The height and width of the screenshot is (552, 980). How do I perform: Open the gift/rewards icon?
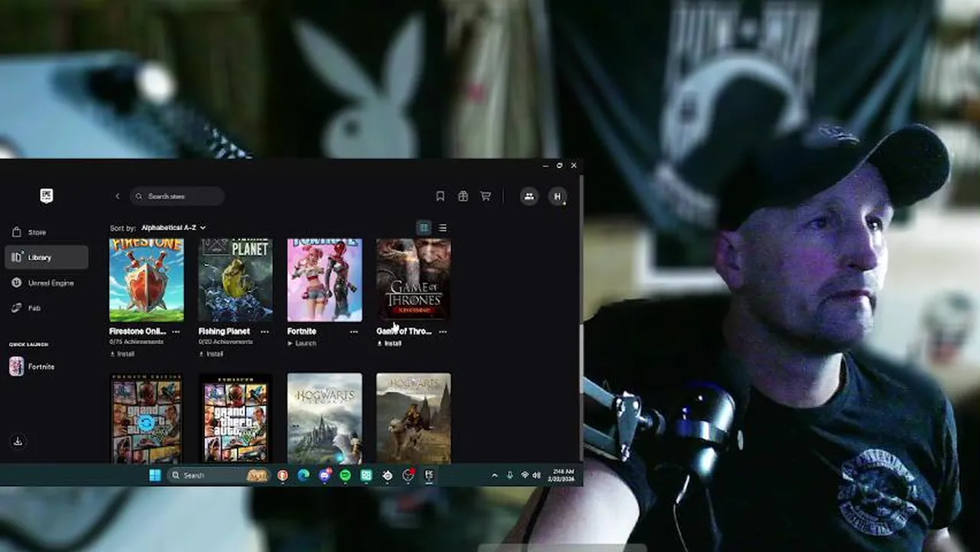[463, 196]
